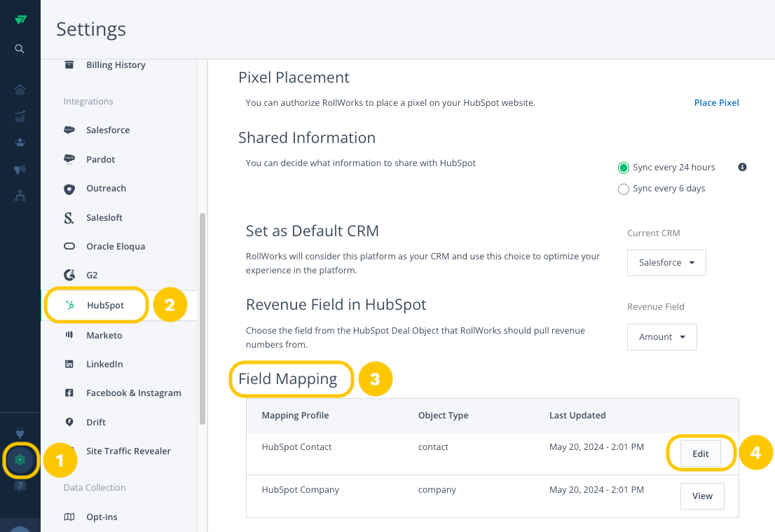The image size is (775, 532).
Task: Open Settings via the gear icon
Action: [20, 460]
